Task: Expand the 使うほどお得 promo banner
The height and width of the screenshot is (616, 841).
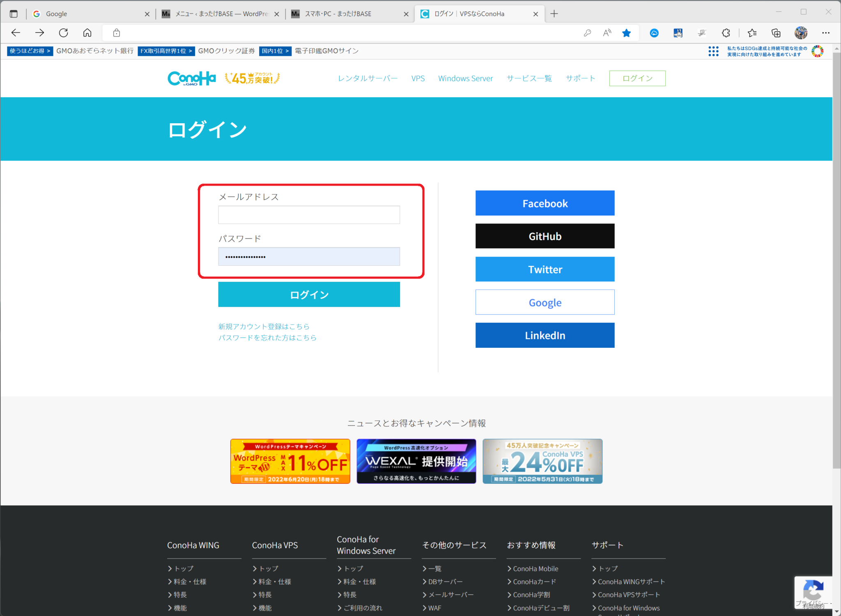Action: pyautogui.click(x=29, y=51)
